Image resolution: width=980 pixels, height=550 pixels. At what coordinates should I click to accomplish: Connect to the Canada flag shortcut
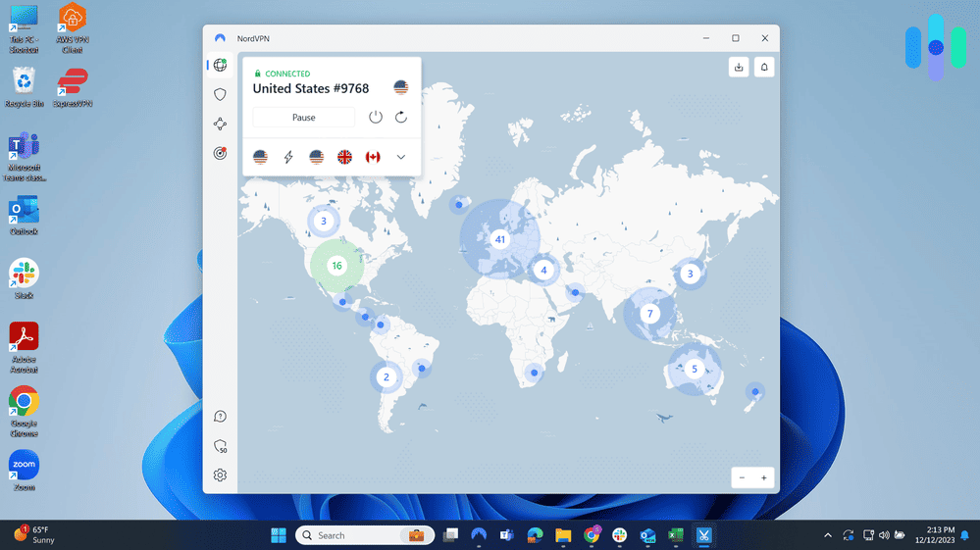373,157
